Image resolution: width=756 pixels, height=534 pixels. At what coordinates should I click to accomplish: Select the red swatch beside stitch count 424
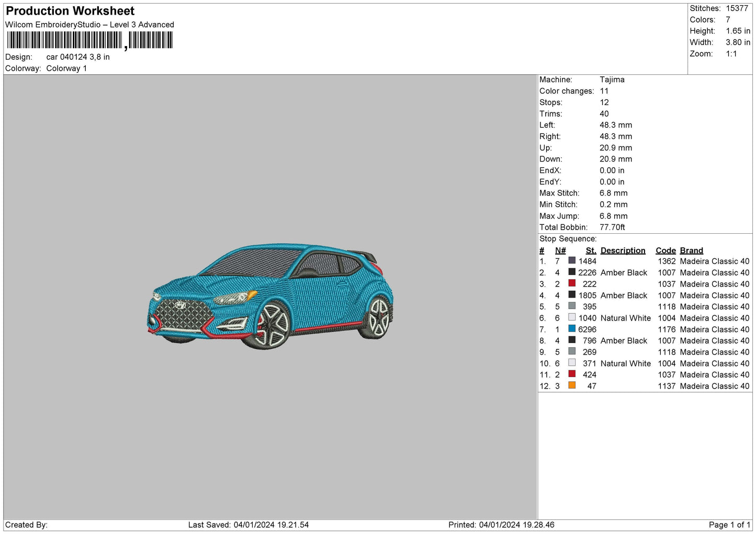coord(572,374)
